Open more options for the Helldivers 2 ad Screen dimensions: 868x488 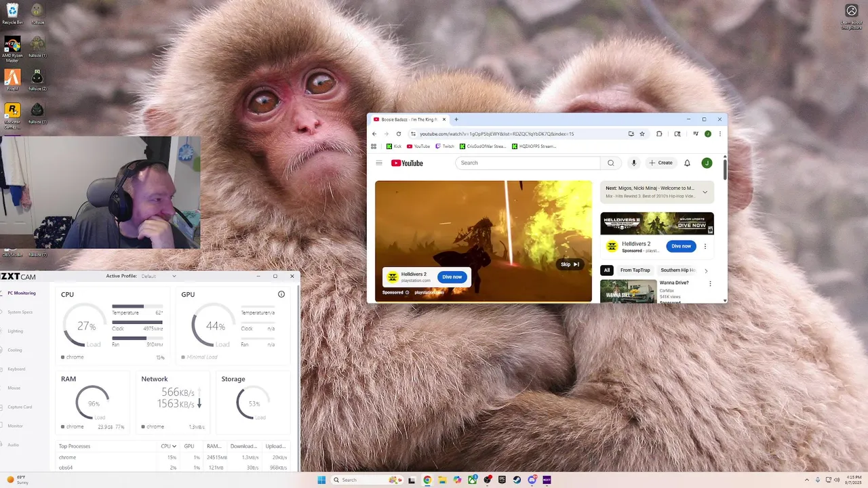coord(705,247)
